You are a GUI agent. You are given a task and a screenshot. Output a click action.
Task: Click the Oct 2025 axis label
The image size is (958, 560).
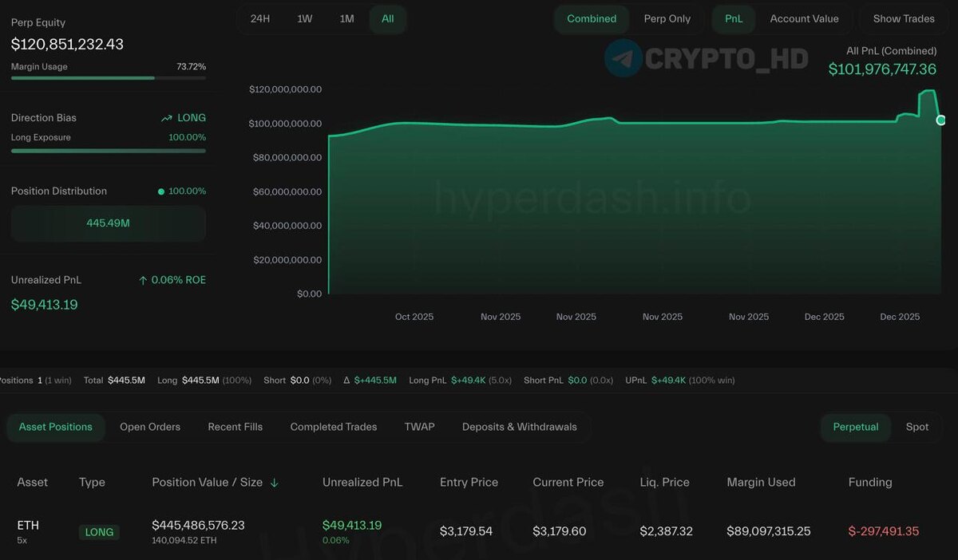pos(414,317)
